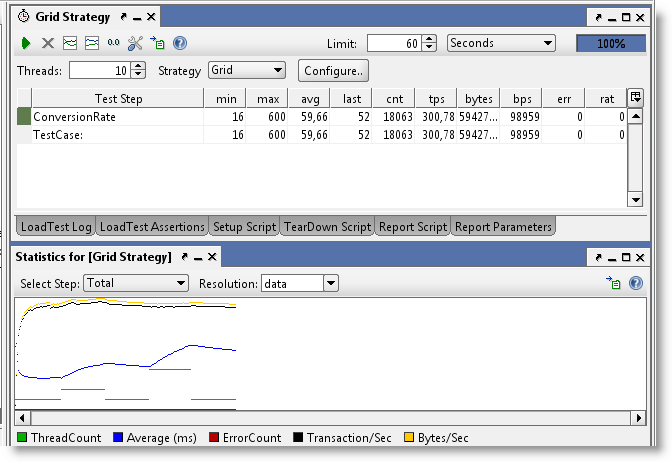
Task: Open the Strategy Grid dropdown
Action: click(x=247, y=70)
